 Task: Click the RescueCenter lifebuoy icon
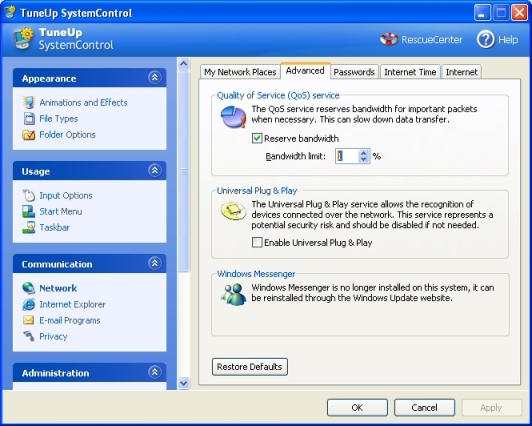point(389,39)
